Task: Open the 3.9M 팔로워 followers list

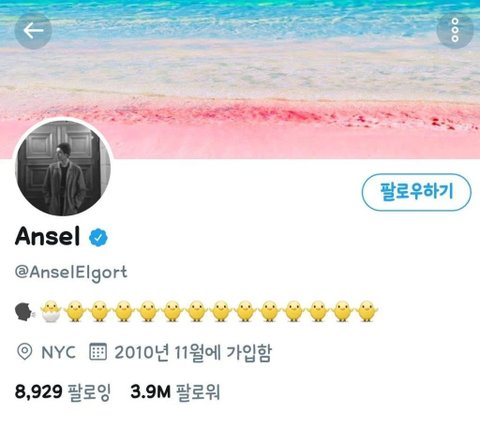Action: (175, 391)
